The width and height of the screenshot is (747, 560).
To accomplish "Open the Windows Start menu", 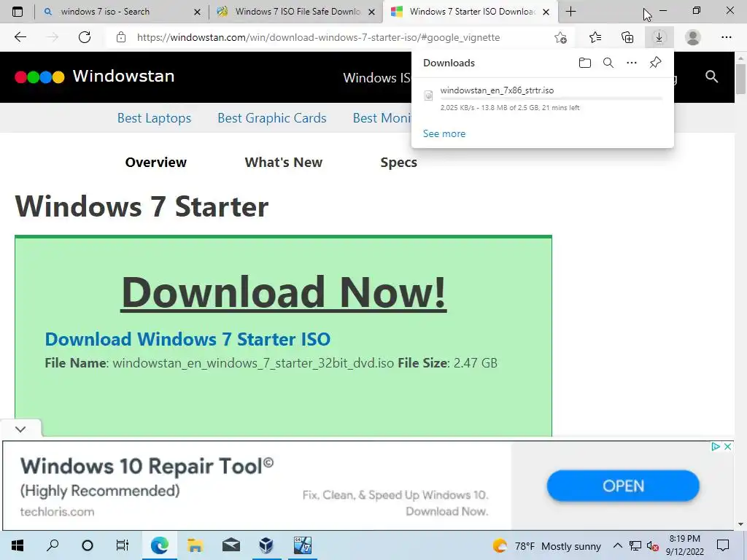I will tap(18, 545).
